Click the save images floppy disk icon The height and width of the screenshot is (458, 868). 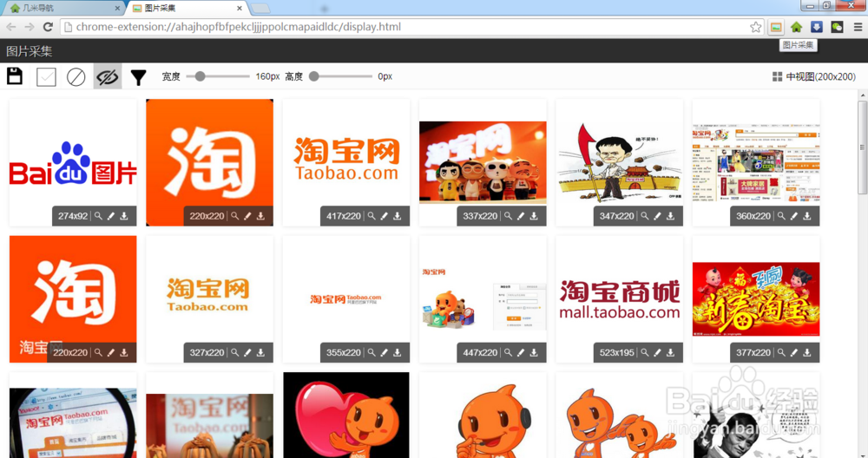15,76
